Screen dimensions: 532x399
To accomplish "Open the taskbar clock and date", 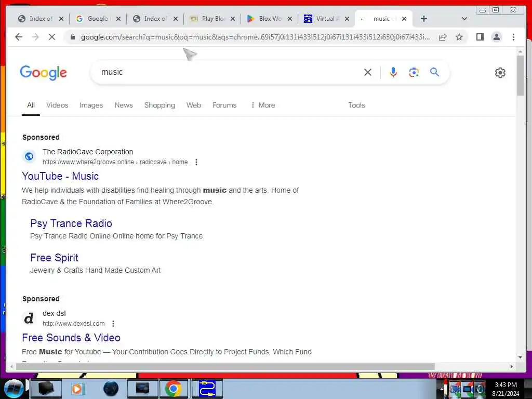I will (506, 389).
